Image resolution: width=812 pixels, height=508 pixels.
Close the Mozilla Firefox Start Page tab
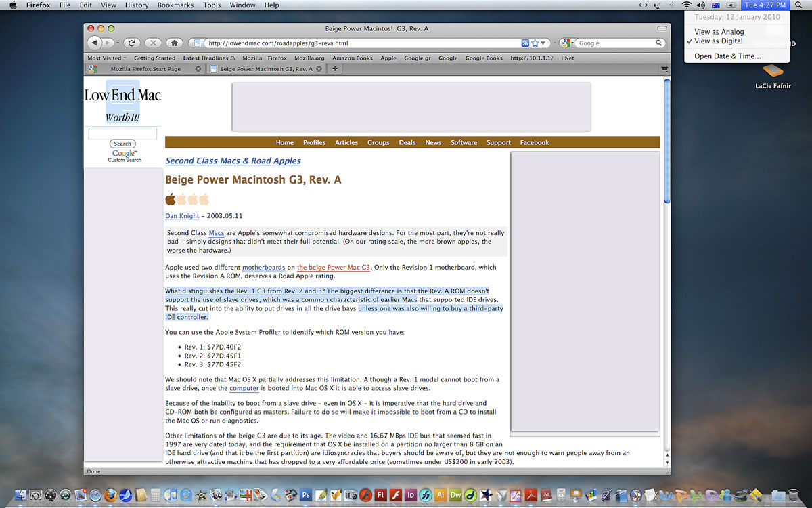pos(198,68)
